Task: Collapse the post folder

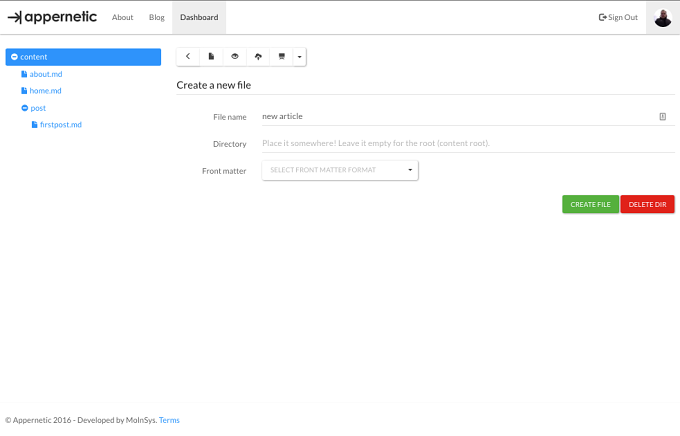Action: 25,108
